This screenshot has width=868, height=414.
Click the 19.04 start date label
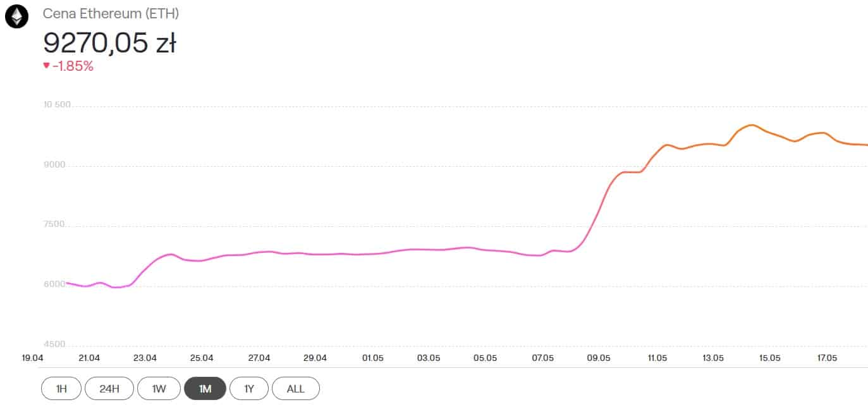tap(32, 358)
